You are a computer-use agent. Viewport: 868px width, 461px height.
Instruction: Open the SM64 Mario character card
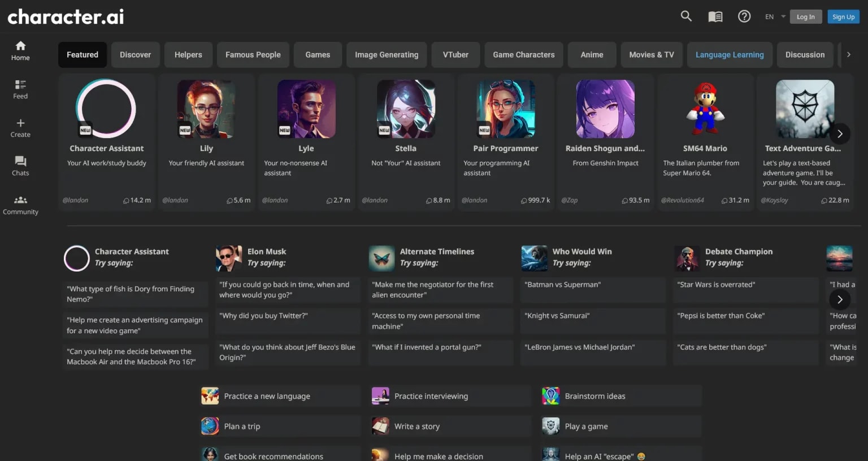[x=705, y=142]
